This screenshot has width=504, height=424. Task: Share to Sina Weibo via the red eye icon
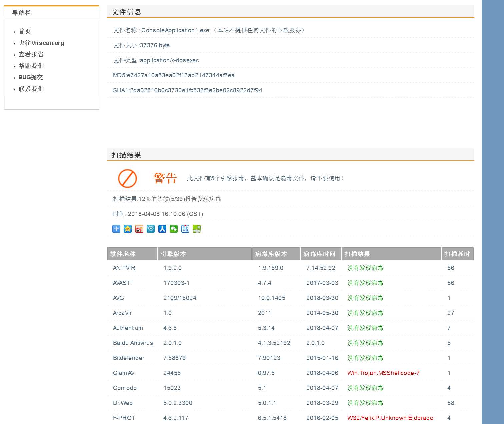(x=139, y=229)
